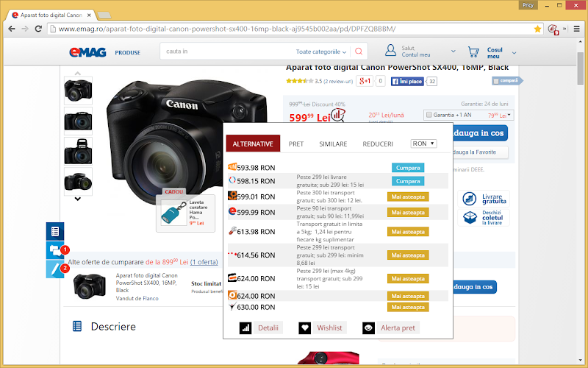
Task: Click the star rating for the product
Action: tap(299, 81)
